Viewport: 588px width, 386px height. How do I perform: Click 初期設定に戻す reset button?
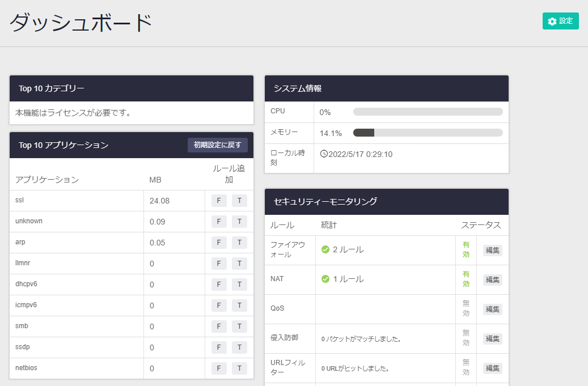[x=217, y=145]
